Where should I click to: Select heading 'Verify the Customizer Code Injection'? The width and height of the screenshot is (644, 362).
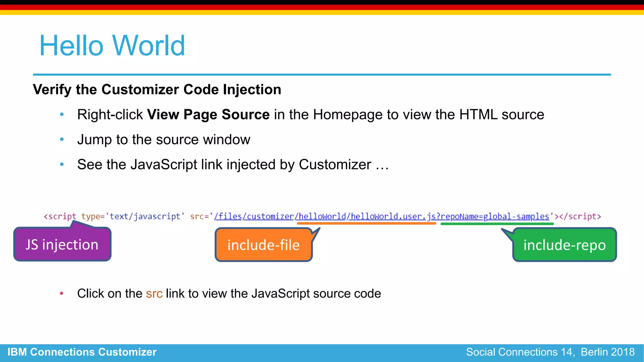pyautogui.click(x=157, y=90)
